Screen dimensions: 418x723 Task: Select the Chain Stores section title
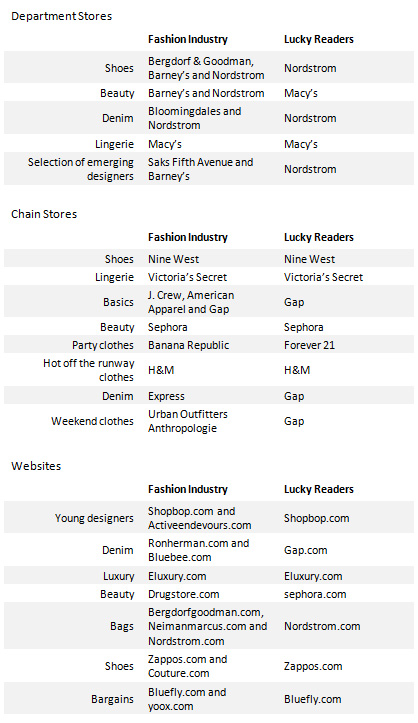tap(44, 214)
